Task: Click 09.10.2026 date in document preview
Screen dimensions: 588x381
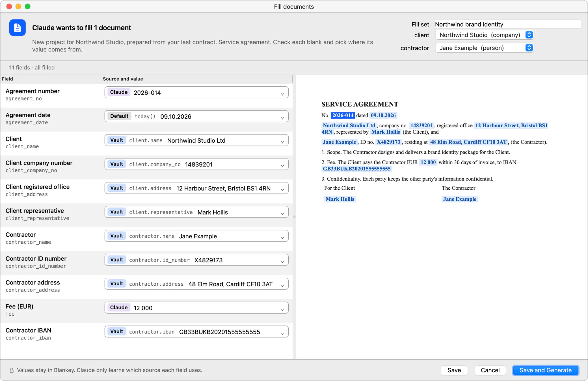Action: point(383,115)
